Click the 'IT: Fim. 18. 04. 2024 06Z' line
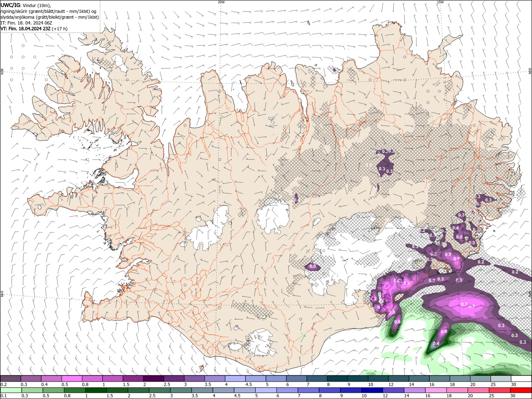Image resolution: width=532 pixels, height=399 pixels. (26, 23)
